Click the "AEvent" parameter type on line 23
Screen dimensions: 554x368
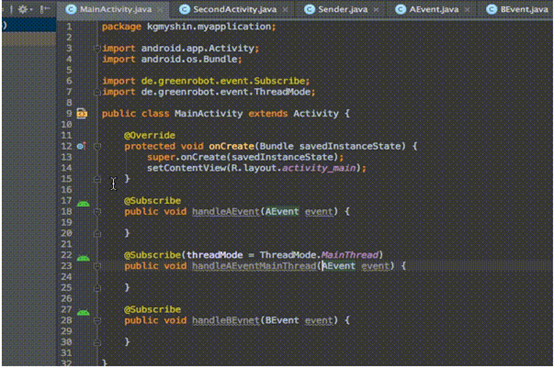point(338,266)
